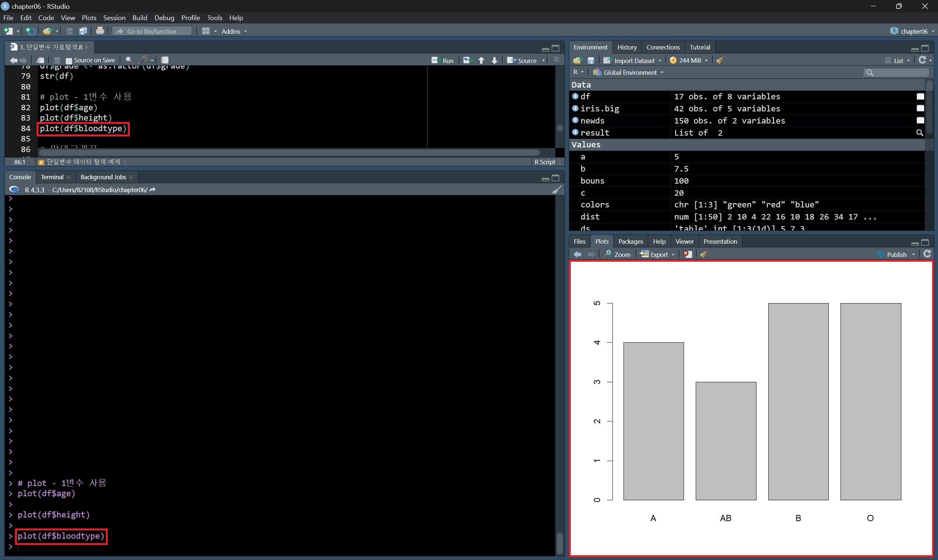
Task: Click the environment search input field
Action: point(900,73)
